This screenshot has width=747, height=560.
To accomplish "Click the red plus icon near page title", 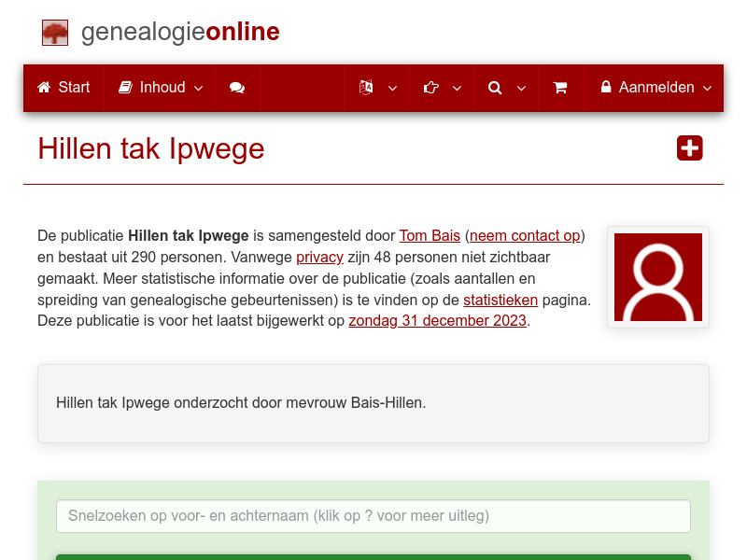I will [689, 147].
